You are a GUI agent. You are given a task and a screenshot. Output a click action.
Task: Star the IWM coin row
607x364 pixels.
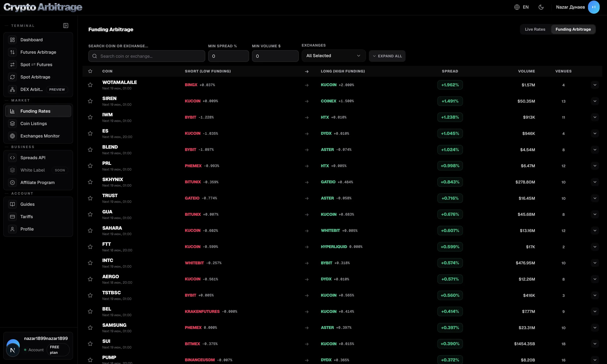pyautogui.click(x=90, y=117)
